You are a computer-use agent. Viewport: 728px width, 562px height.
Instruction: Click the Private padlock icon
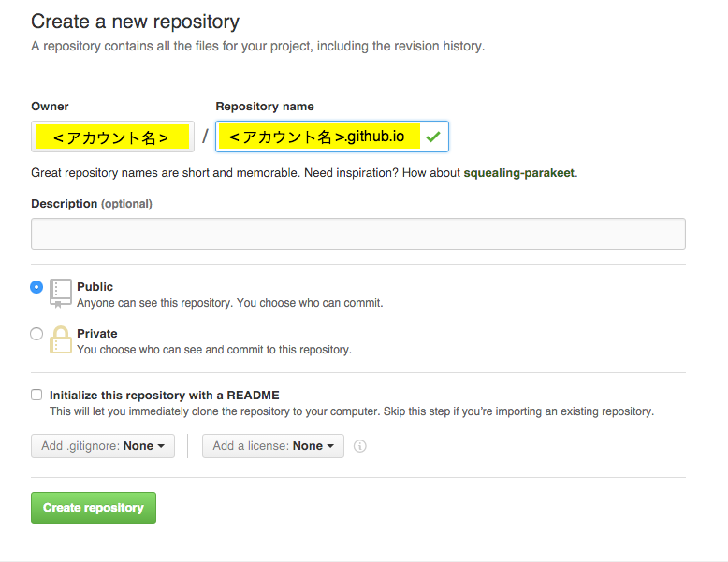tap(61, 339)
